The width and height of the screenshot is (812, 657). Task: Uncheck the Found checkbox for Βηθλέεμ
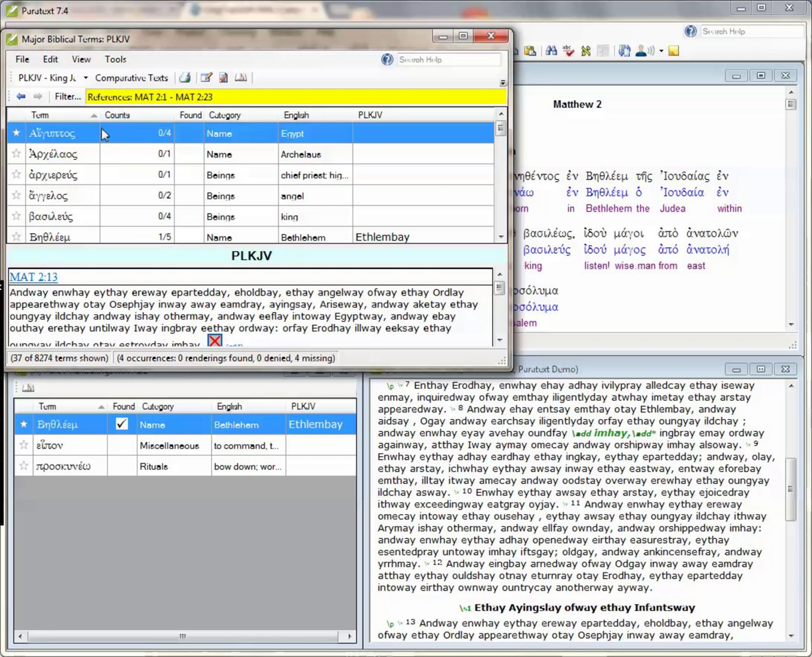point(121,424)
